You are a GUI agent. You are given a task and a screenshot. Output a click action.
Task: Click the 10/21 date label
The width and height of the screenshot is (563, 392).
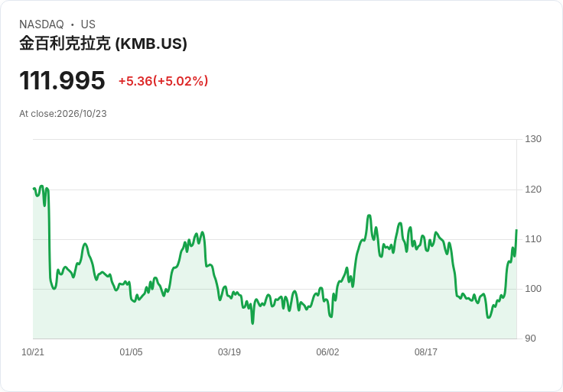tap(33, 352)
